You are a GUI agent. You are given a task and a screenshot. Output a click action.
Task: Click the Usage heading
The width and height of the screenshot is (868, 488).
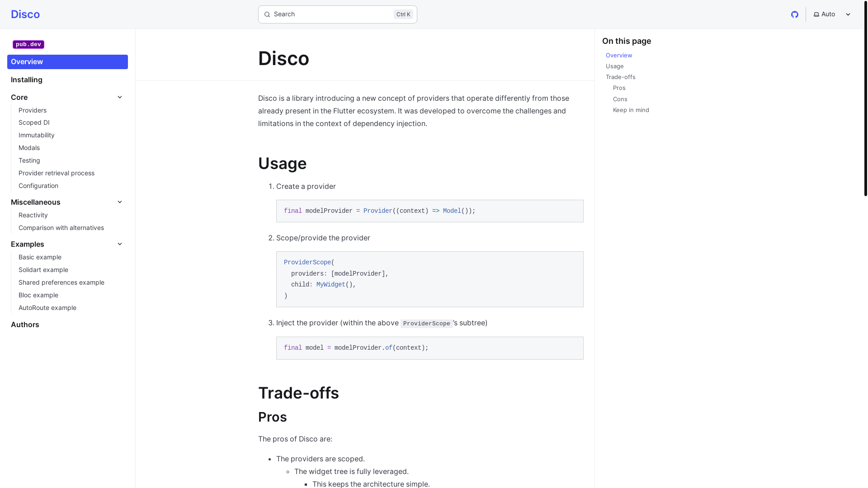tap(282, 163)
